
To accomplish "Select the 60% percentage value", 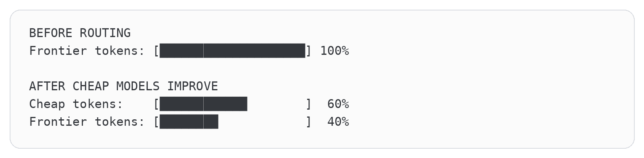I will pos(338,104).
